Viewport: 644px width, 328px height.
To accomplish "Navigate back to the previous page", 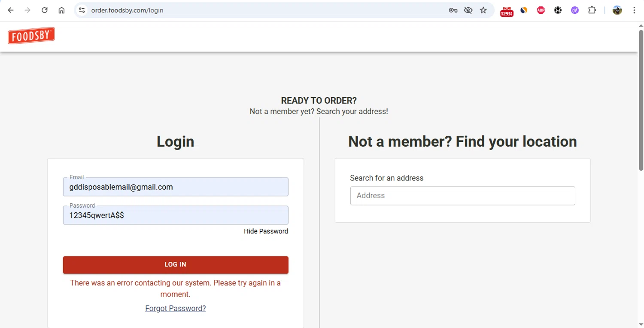I will click(11, 10).
